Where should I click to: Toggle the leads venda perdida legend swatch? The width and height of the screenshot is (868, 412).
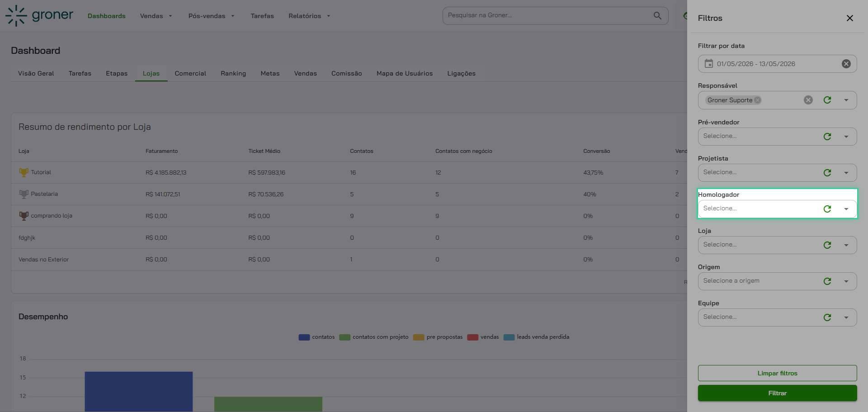509,337
